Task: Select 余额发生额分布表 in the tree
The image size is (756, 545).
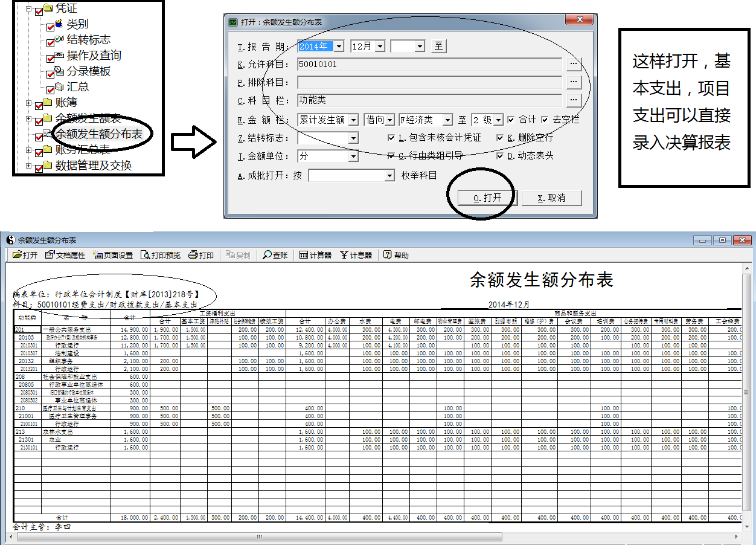Action: [x=98, y=134]
